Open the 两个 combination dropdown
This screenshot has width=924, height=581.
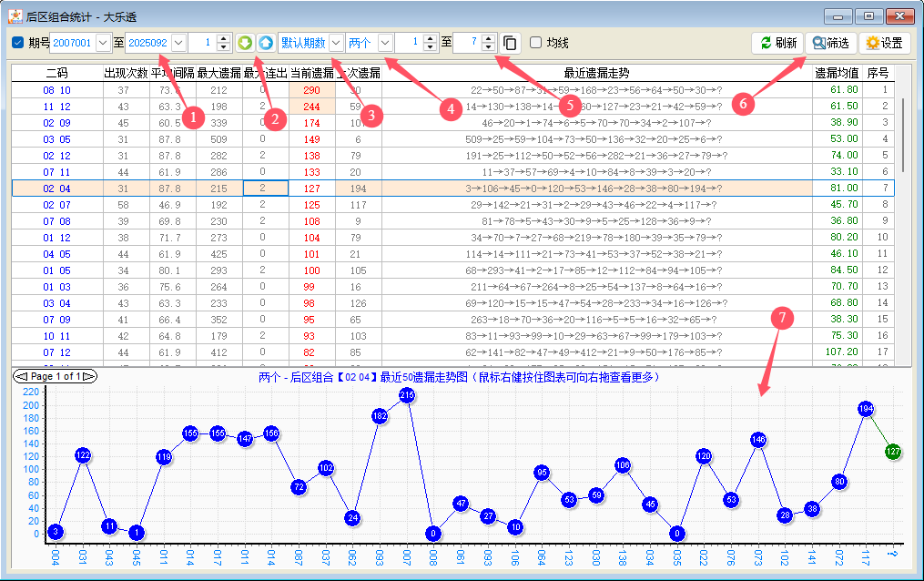tap(386, 43)
